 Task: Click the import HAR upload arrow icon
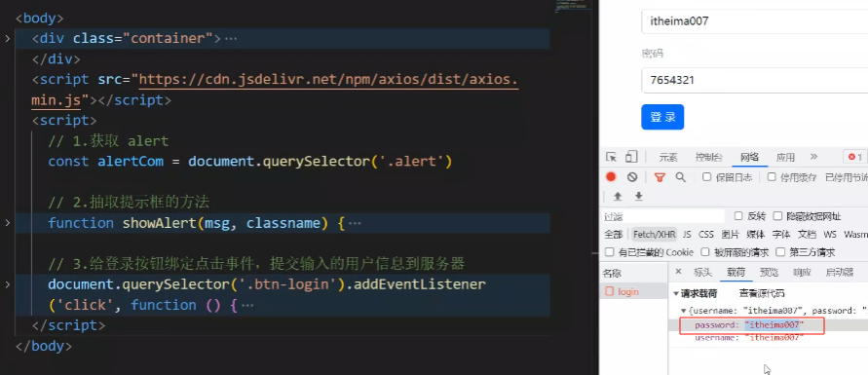618,197
